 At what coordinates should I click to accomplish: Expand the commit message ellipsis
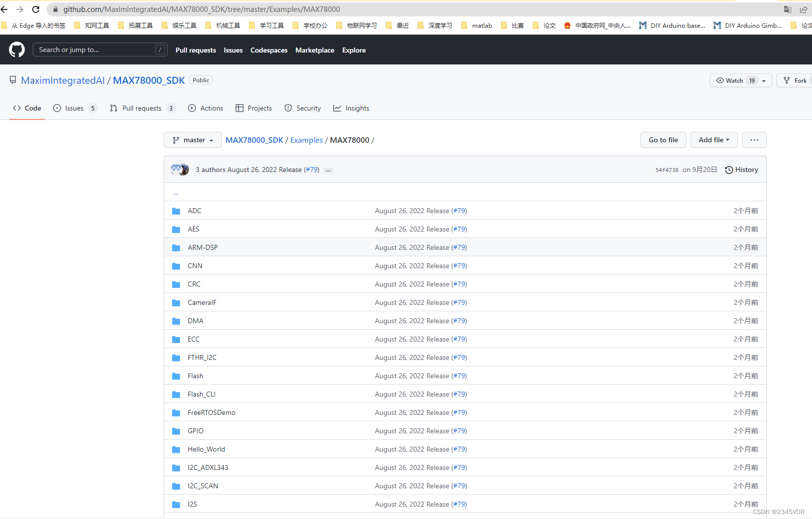[328, 170]
